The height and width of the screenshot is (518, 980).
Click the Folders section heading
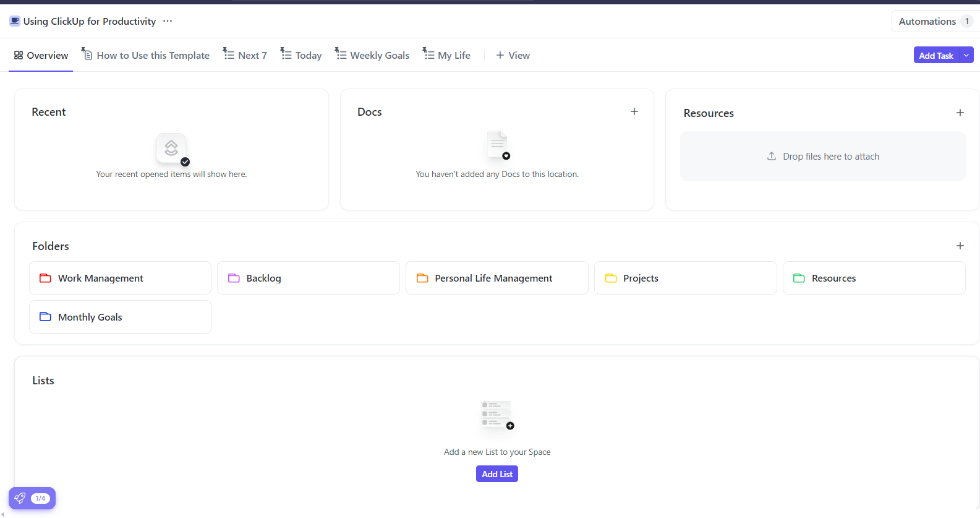click(x=51, y=246)
